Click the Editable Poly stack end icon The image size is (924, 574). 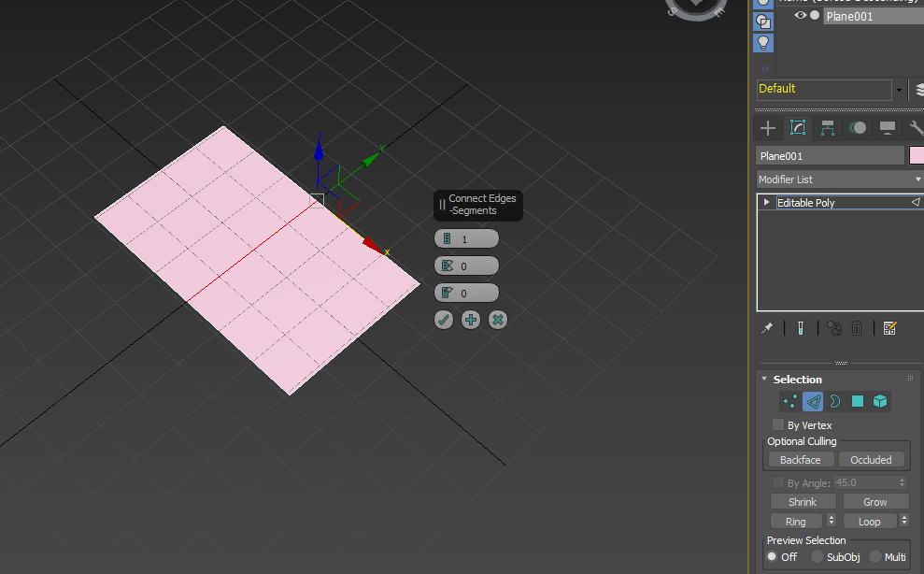pyautogui.click(x=916, y=202)
